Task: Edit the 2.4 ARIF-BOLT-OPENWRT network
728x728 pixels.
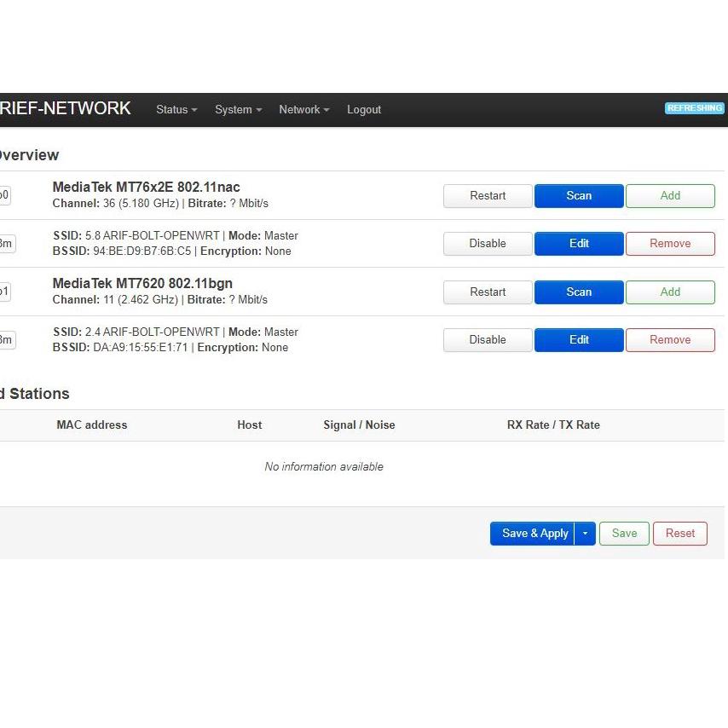Action: tap(579, 339)
